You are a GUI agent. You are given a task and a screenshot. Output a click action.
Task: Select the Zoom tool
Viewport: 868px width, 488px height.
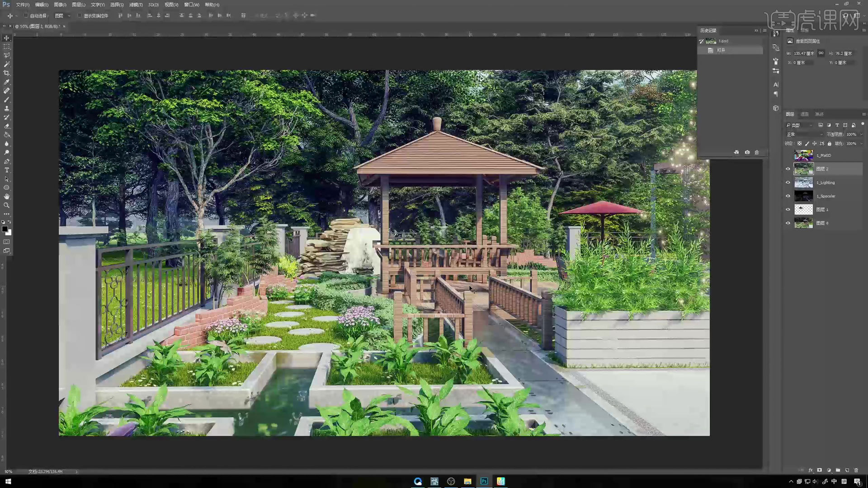[6, 205]
